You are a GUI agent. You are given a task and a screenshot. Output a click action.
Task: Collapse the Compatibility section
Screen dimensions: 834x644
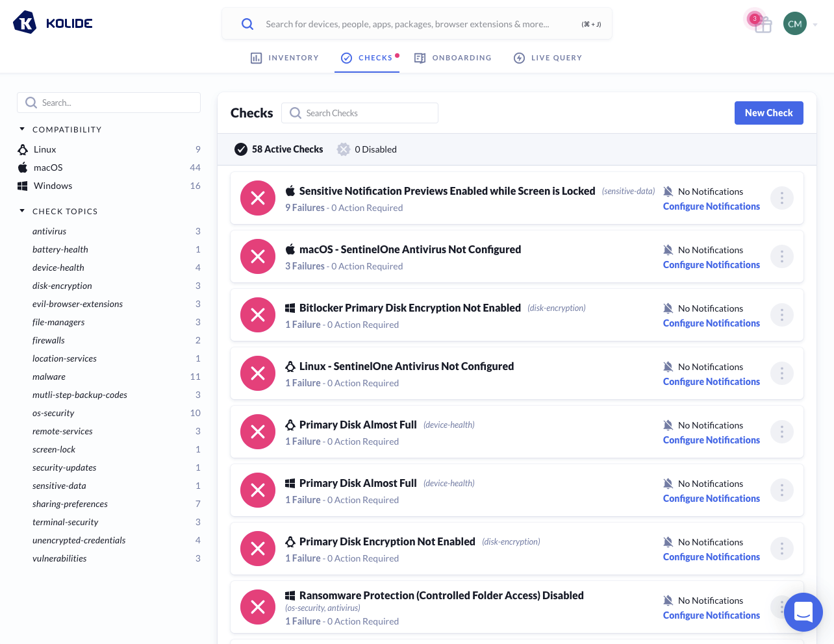(x=22, y=129)
